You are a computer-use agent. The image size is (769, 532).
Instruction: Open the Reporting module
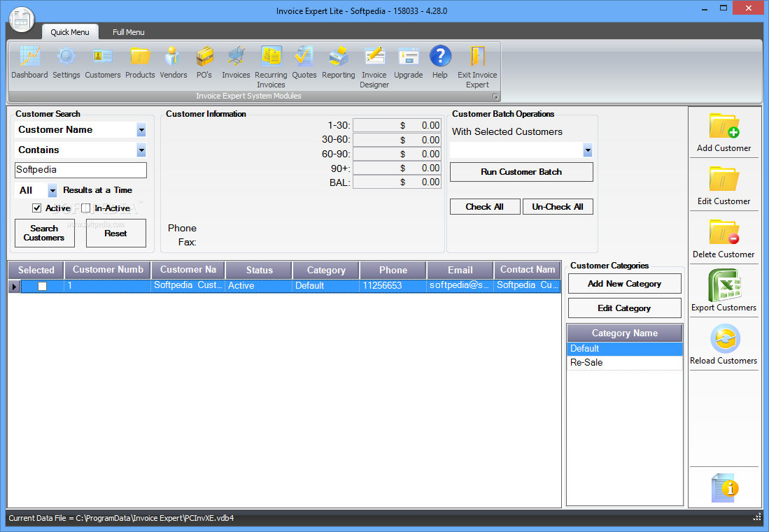click(x=339, y=62)
